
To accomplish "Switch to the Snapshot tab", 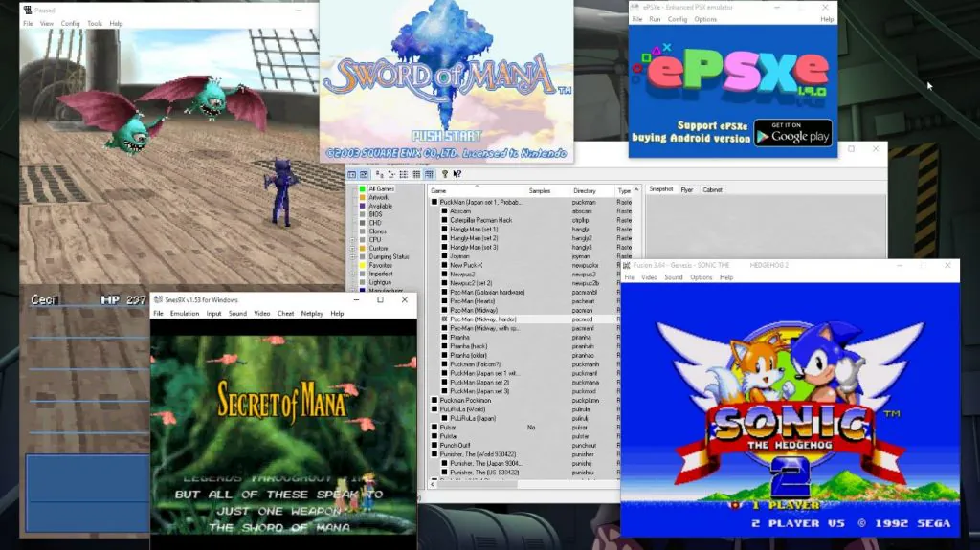I will click(x=660, y=189).
